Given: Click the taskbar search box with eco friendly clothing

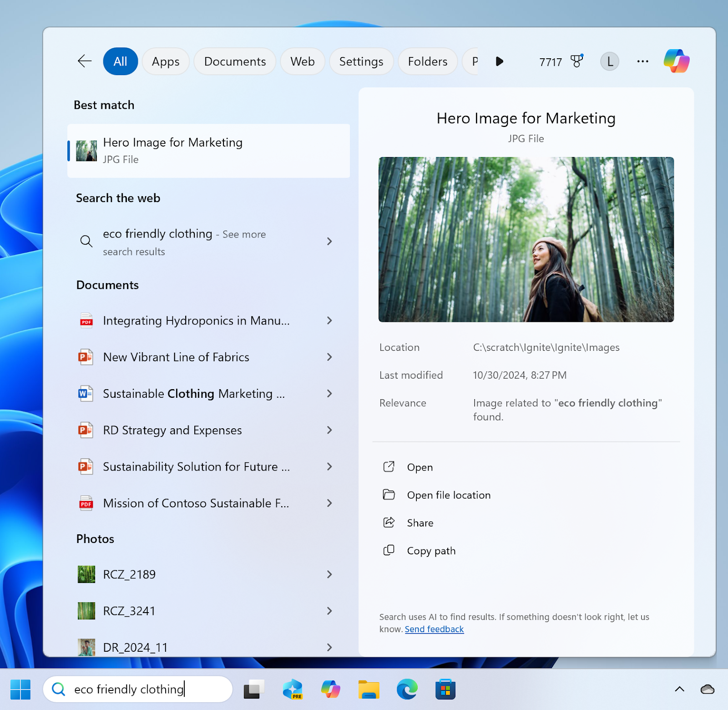Looking at the screenshot, I should 138,690.
